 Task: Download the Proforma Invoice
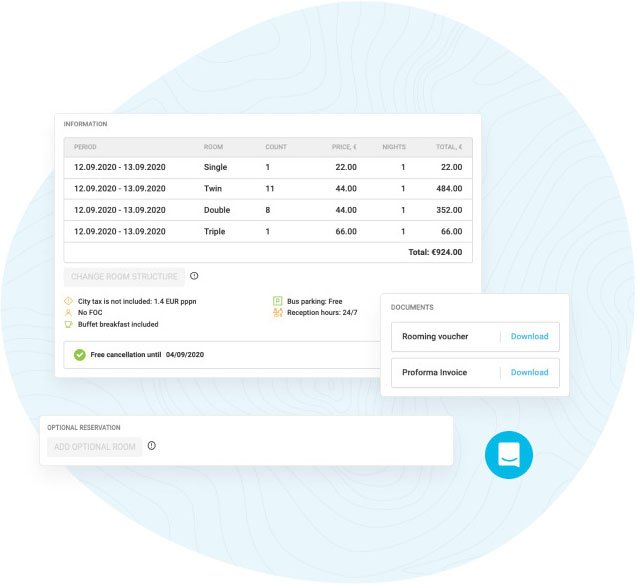tap(529, 372)
